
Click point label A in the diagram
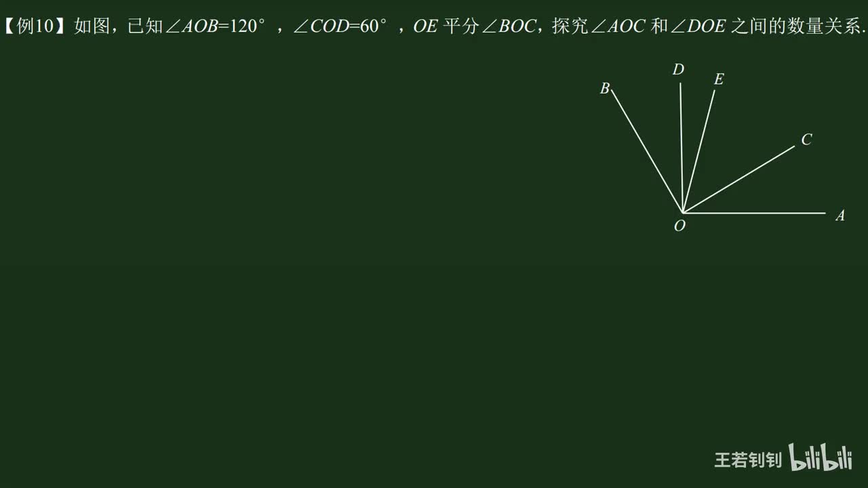pos(840,216)
